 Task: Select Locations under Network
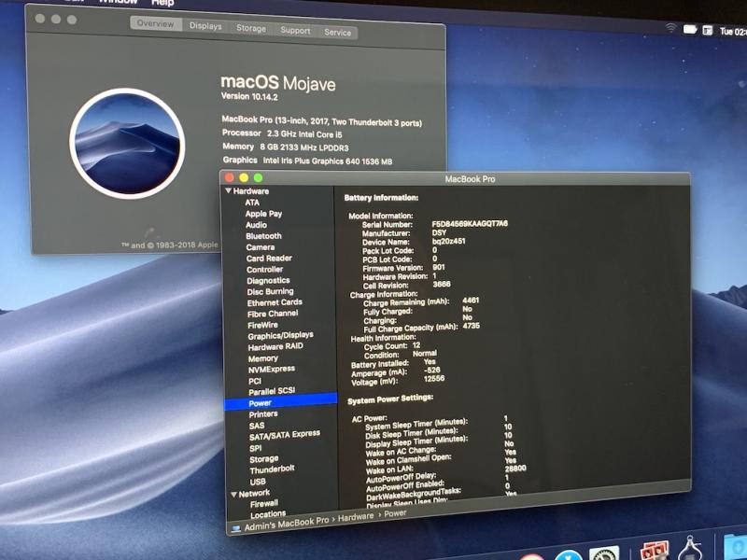(268, 514)
